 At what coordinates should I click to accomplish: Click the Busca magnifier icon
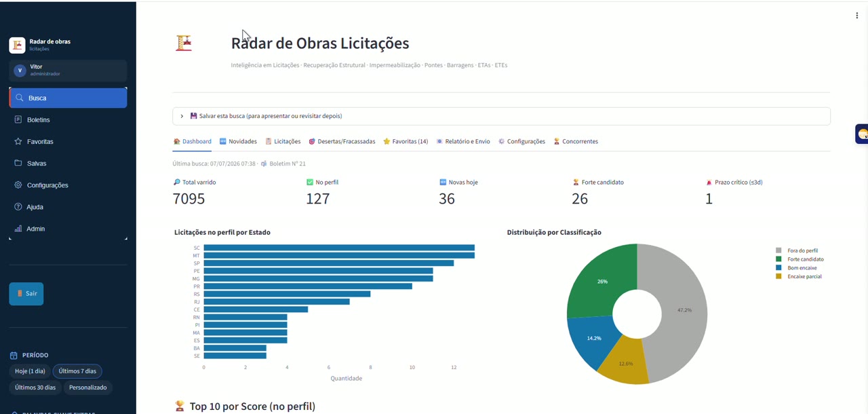pyautogui.click(x=20, y=98)
